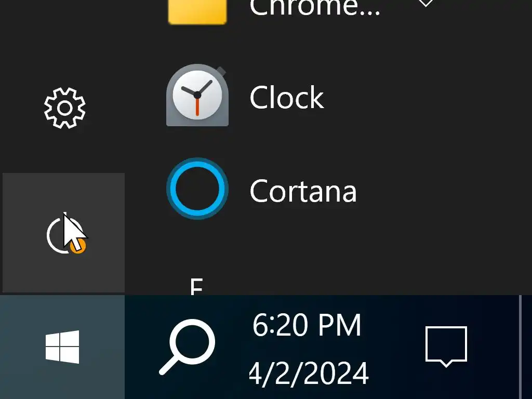Expand the Chrome folder chevron arrow
The width and height of the screenshot is (532, 399).
tap(425, 4)
